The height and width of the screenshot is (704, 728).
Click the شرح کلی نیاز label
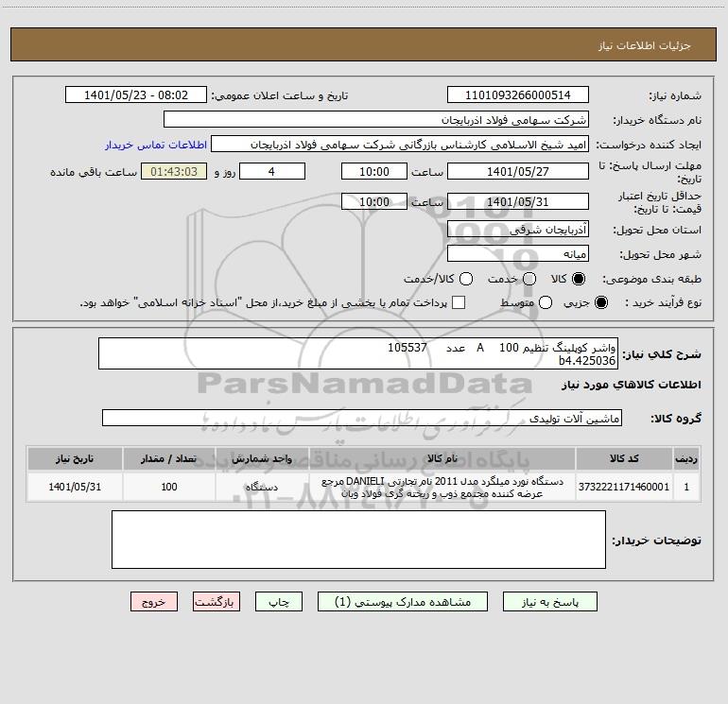coord(662,354)
